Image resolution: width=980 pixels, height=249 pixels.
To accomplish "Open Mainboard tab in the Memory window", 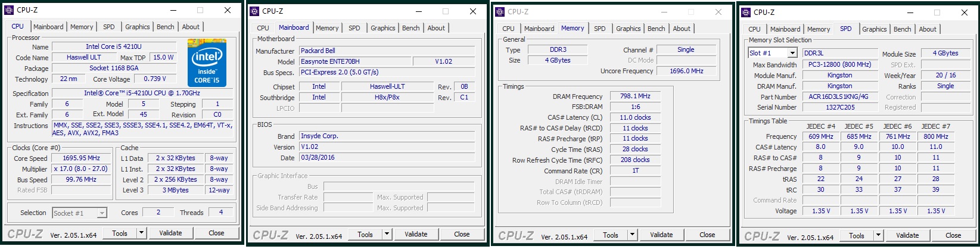I will [x=539, y=29].
